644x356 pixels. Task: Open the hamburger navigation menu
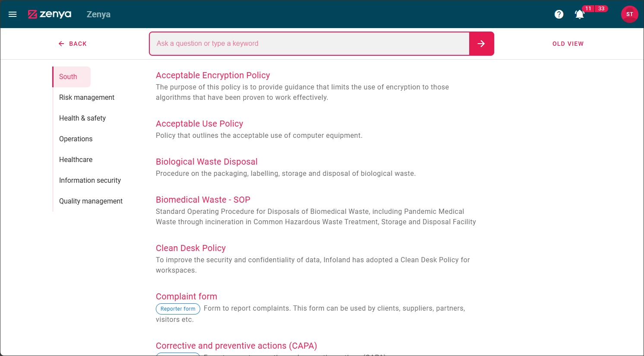click(x=13, y=14)
